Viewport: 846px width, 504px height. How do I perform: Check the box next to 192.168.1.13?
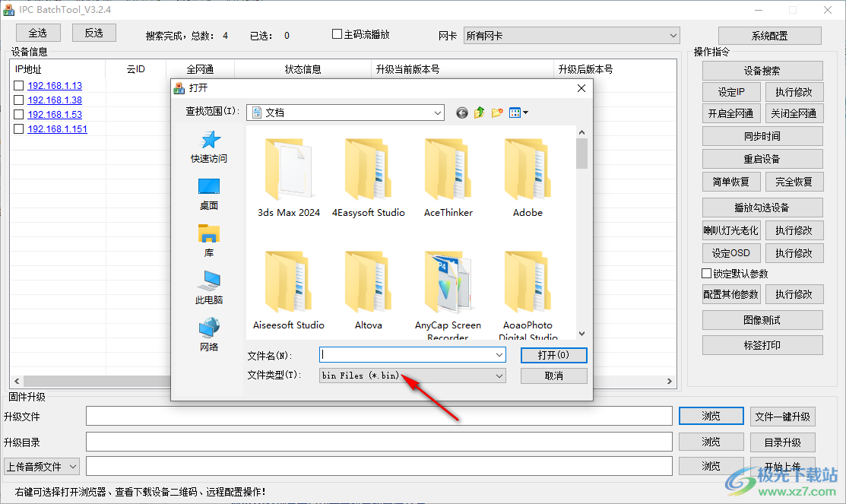18,85
